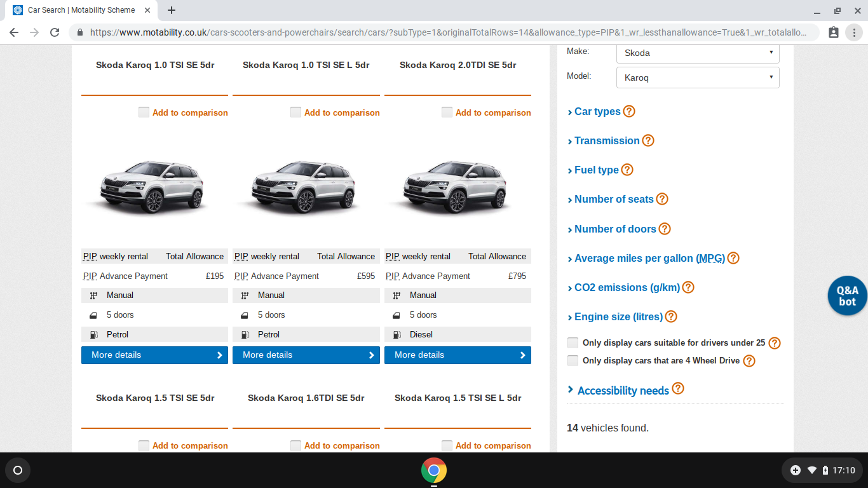
Task: Open help icon beside Car types
Action: click(629, 111)
